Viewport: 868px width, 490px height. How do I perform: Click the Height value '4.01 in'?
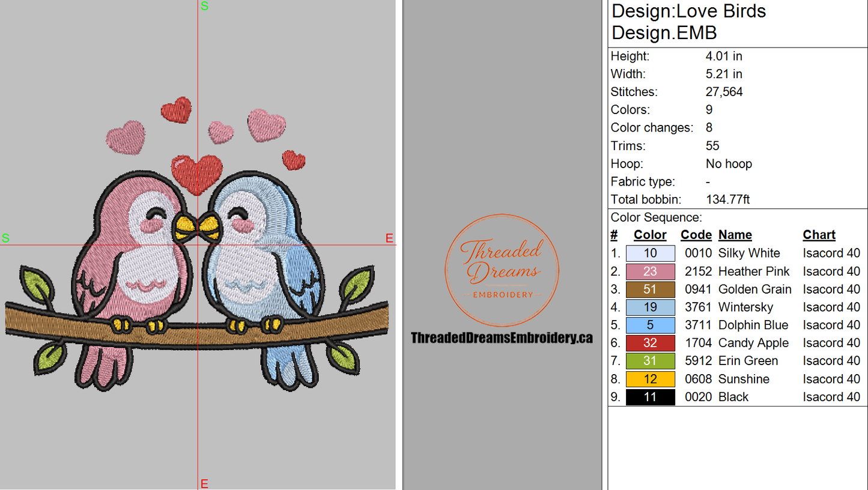(x=724, y=56)
